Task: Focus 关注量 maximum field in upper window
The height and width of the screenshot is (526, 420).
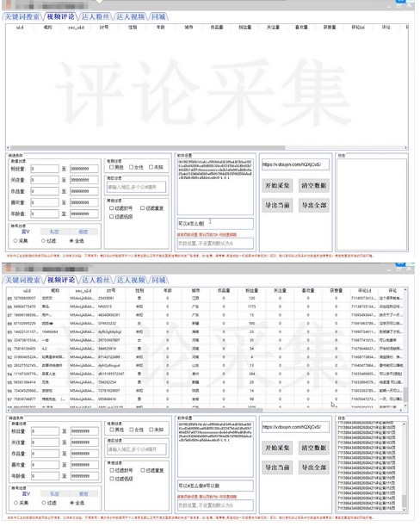Action: click(x=84, y=180)
